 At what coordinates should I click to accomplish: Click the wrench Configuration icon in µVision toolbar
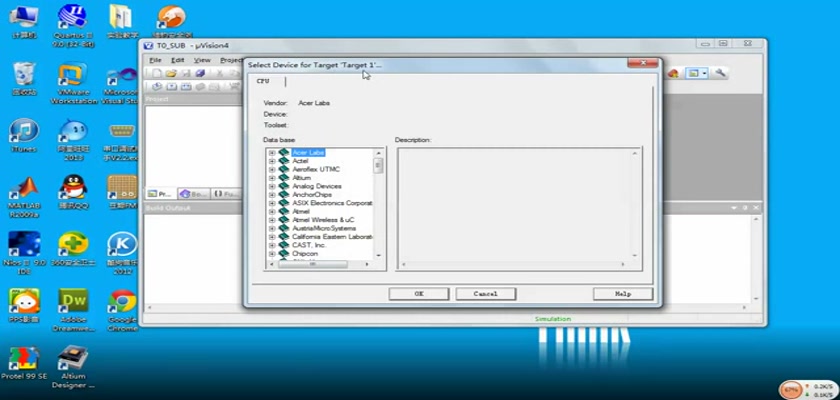click(721, 73)
